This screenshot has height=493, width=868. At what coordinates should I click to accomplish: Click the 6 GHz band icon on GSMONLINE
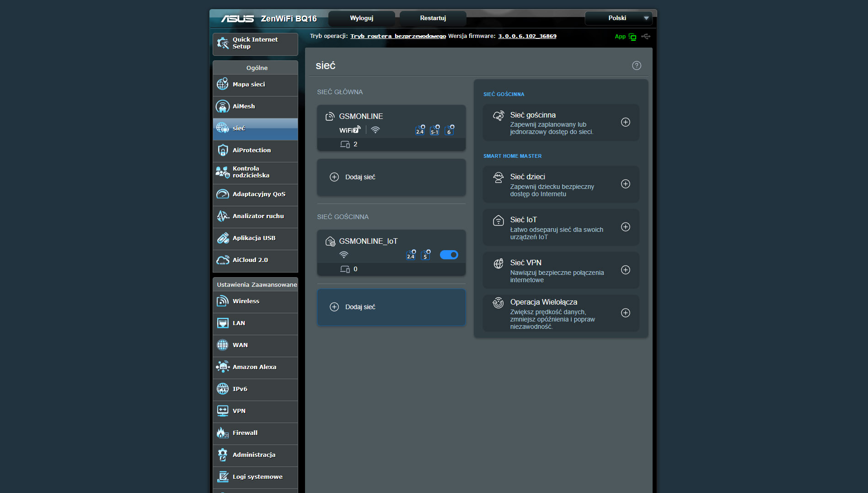click(x=449, y=130)
